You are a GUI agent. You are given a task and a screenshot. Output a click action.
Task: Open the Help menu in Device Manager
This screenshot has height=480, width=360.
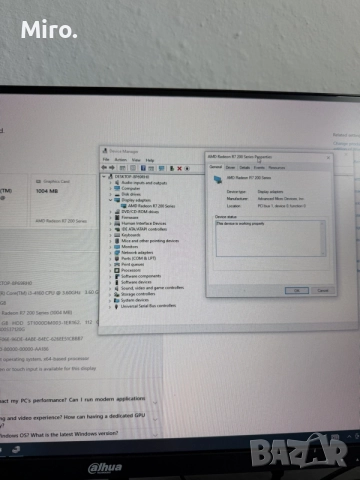click(150, 160)
